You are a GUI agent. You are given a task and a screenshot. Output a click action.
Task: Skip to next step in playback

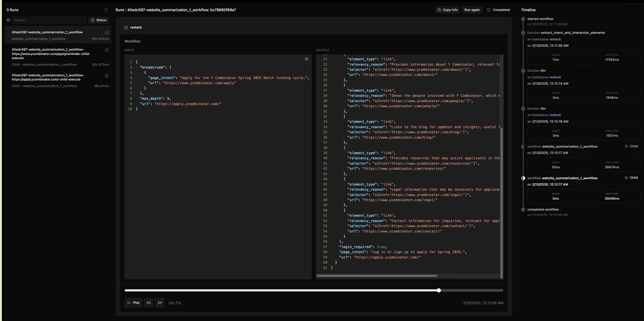point(160,303)
